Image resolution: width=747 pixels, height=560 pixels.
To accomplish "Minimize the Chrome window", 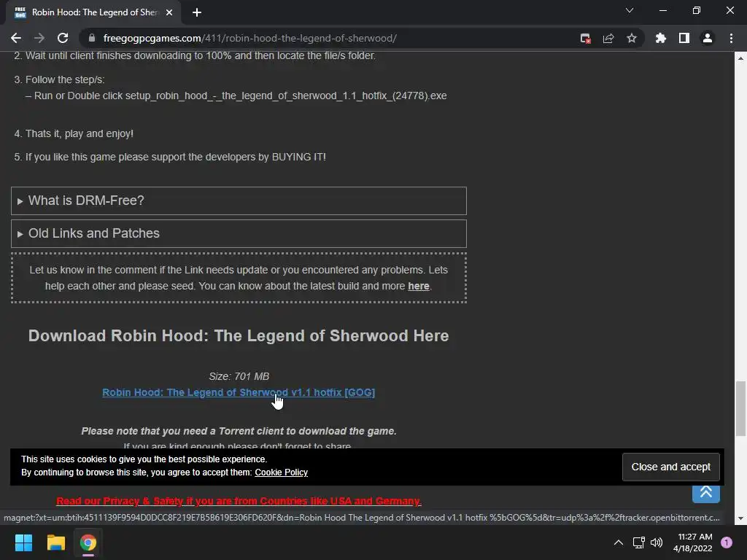I will [x=662, y=10].
